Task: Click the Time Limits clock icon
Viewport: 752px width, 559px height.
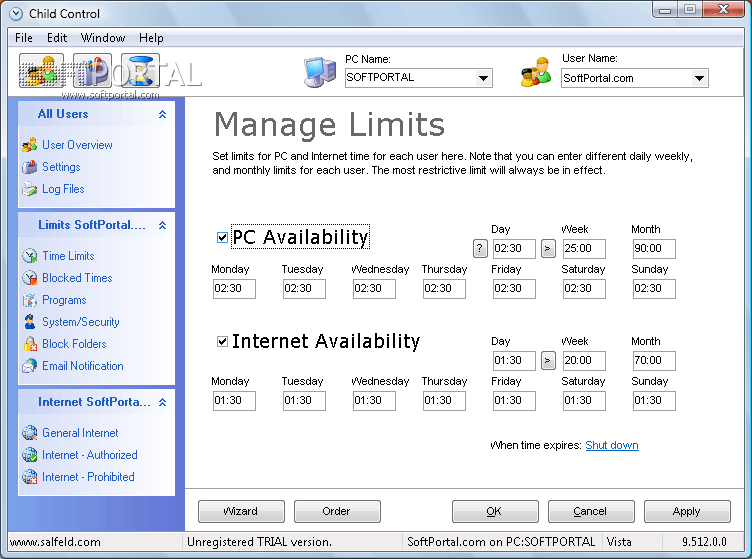Action: [x=29, y=256]
